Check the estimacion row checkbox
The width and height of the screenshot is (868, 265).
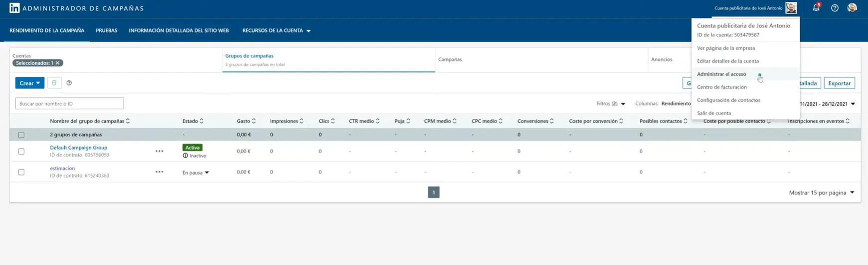(21, 172)
